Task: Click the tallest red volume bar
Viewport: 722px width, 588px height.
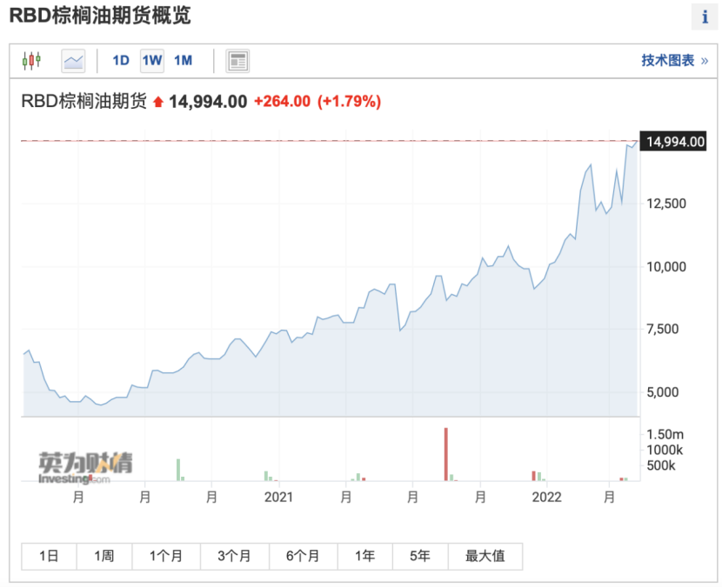Action: point(445,454)
